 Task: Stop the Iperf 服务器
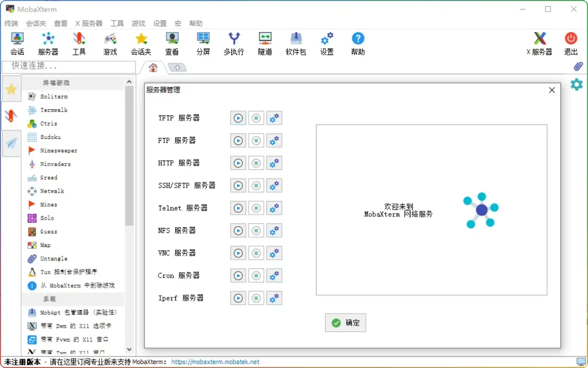256,299
